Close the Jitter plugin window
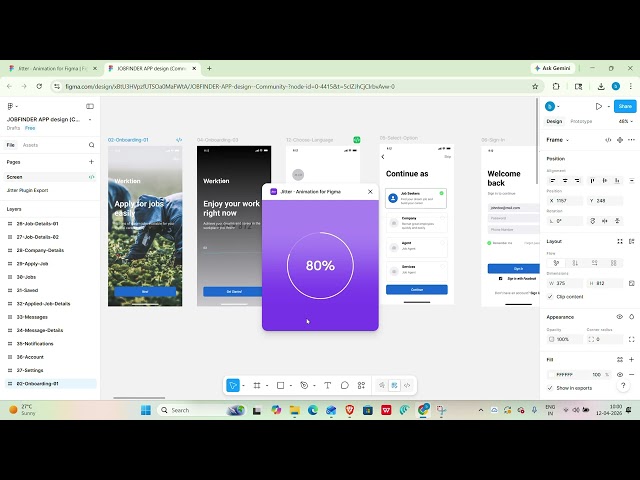The image size is (640, 480). (370, 191)
